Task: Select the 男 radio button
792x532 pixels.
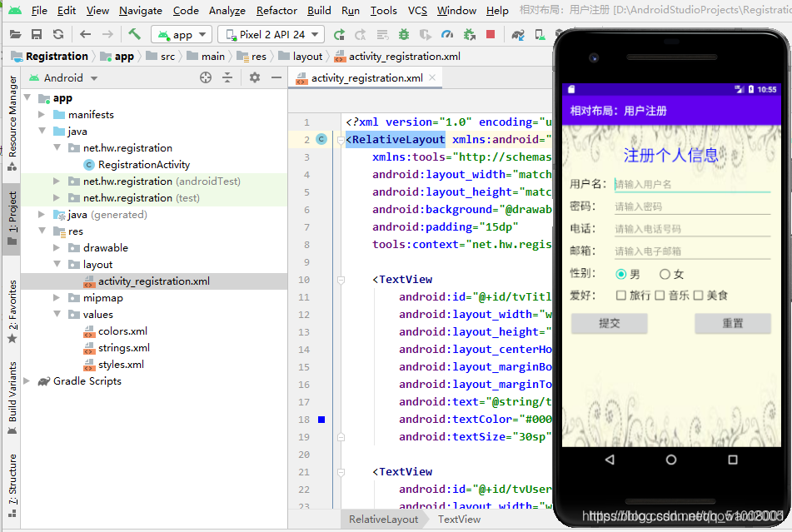Action: tap(620, 274)
